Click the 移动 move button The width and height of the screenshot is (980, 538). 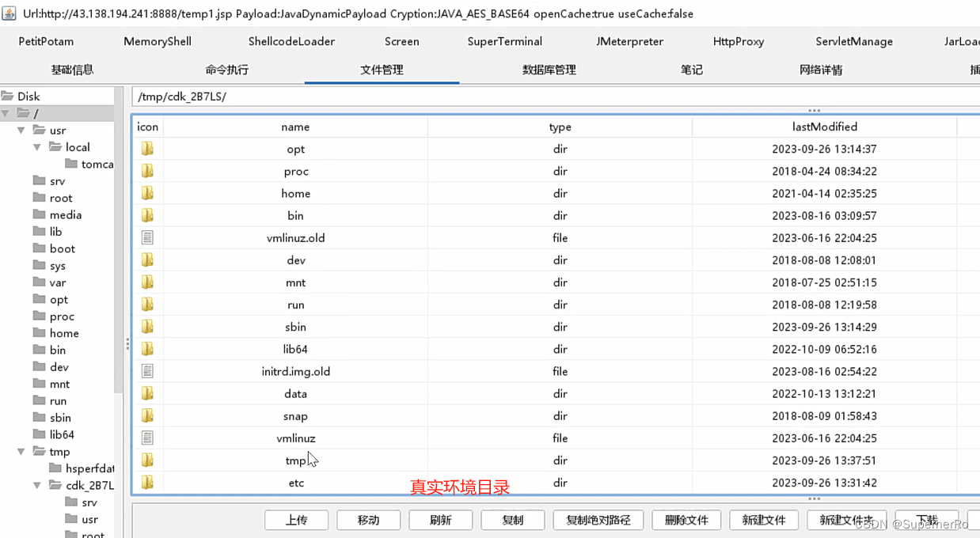(x=369, y=520)
